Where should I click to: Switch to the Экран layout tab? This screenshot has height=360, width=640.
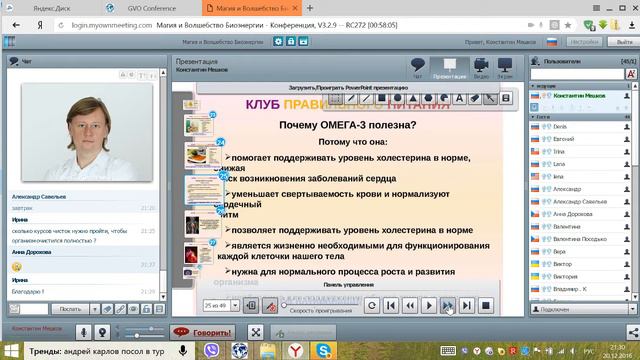point(505,68)
